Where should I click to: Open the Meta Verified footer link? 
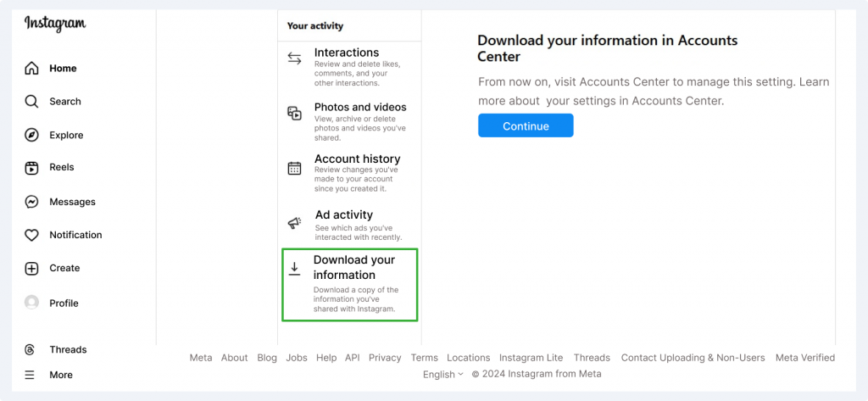pyautogui.click(x=805, y=358)
